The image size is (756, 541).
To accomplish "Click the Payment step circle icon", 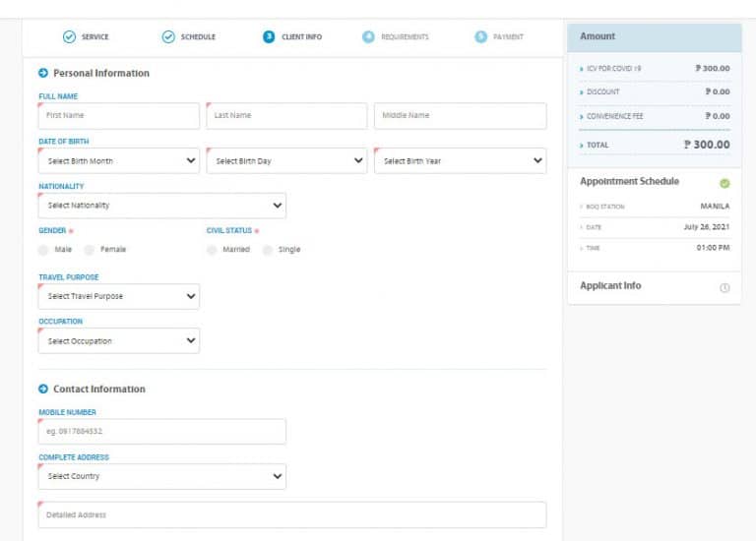I will (481, 37).
